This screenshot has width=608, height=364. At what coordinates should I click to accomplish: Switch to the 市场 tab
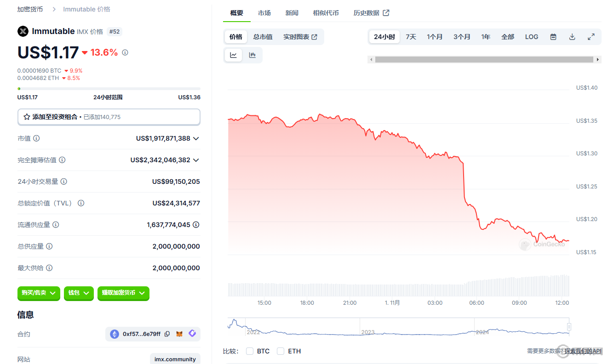[264, 13]
